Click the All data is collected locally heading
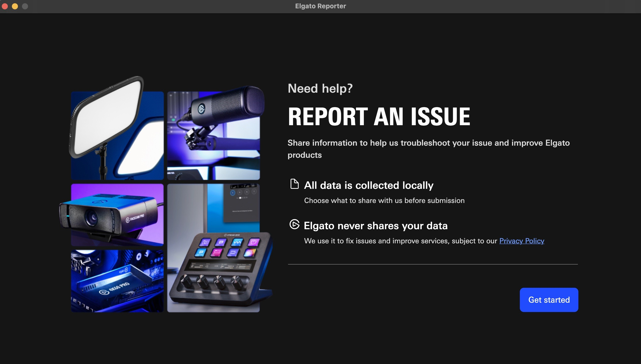 (x=369, y=185)
